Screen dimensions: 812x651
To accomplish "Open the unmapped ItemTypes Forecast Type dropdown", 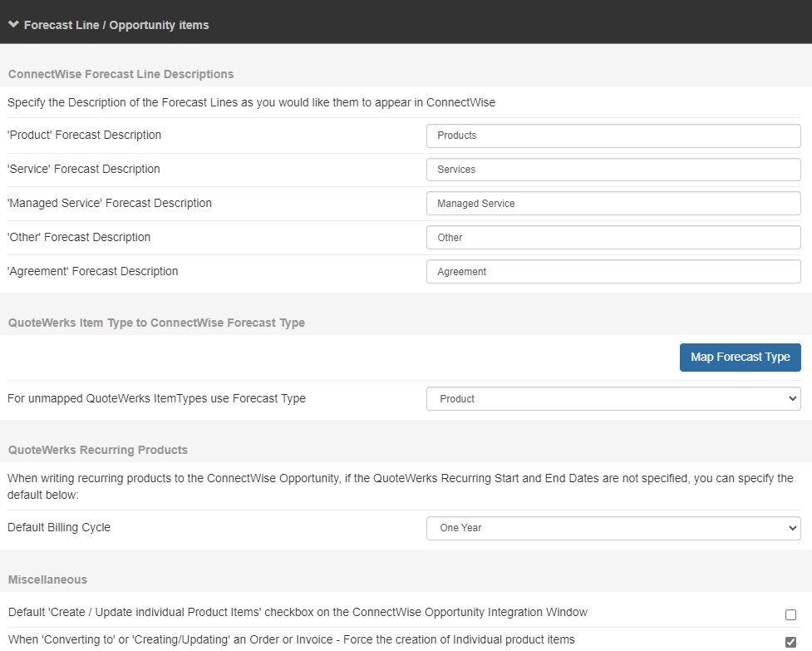I will coord(613,399).
